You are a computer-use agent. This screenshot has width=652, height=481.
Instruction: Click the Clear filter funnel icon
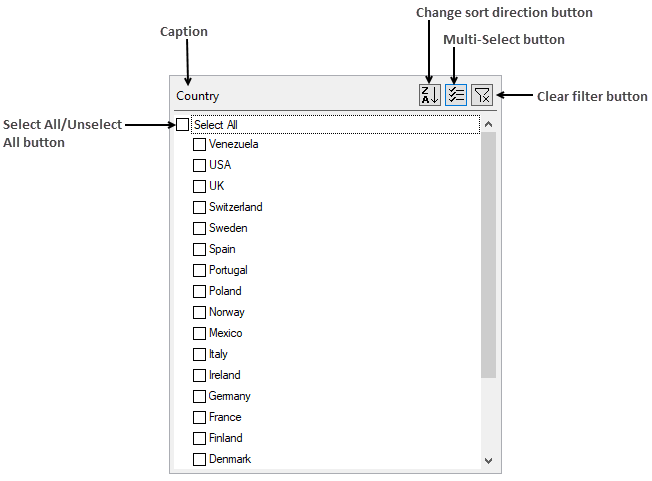pos(482,95)
